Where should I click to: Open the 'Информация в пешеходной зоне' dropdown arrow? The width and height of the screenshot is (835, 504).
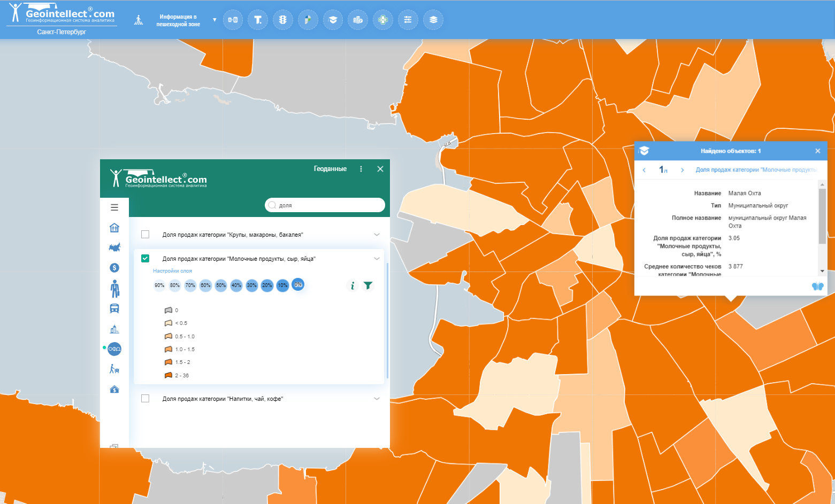[x=215, y=20]
